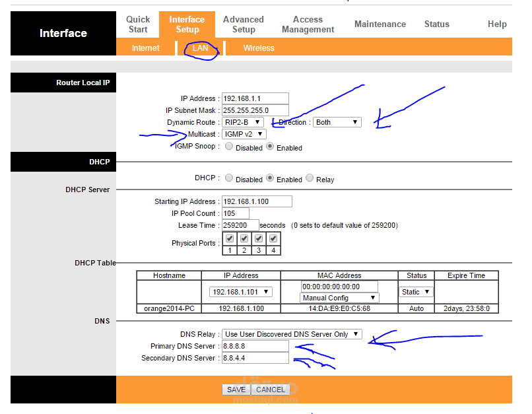Open the Advanced Setup tab
This screenshot has height=414, width=532.
pos(244,24)
